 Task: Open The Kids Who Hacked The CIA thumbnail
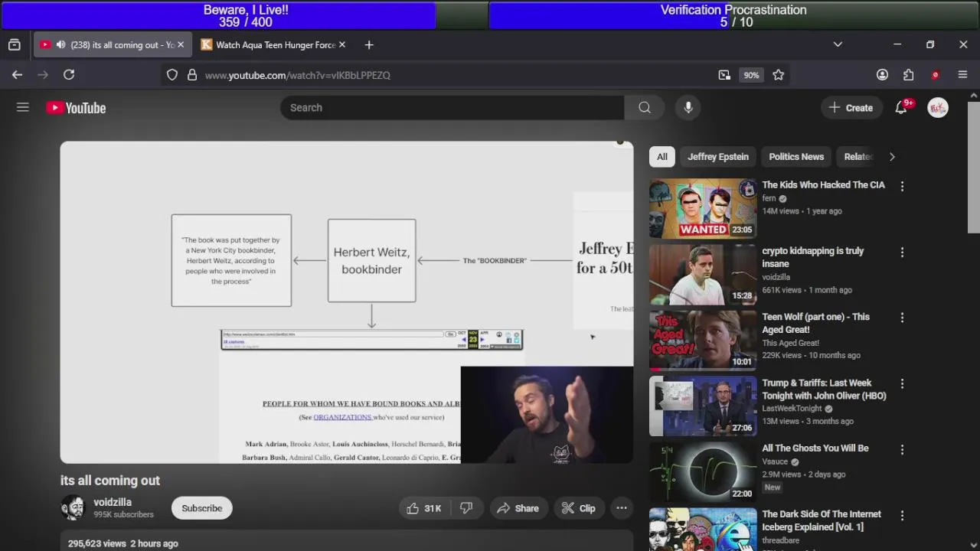703,208
